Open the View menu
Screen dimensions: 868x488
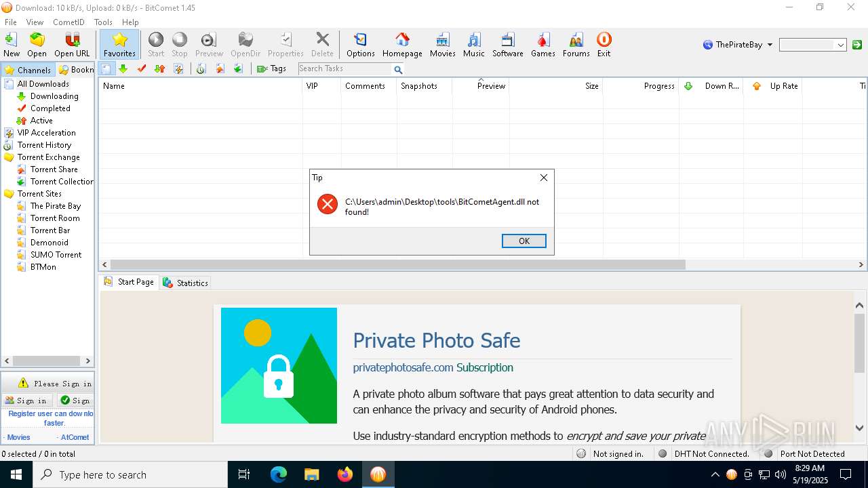click(35, 22)
